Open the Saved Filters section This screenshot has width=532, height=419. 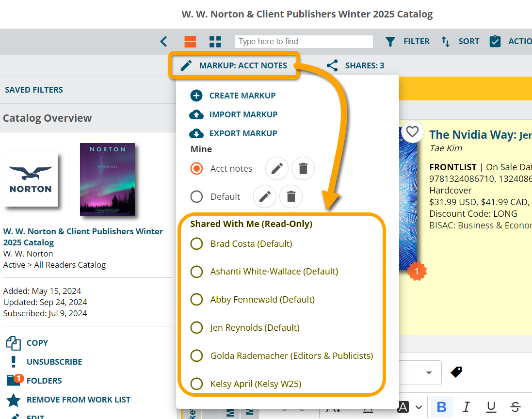pyautogui.click(x=34, y=90)
